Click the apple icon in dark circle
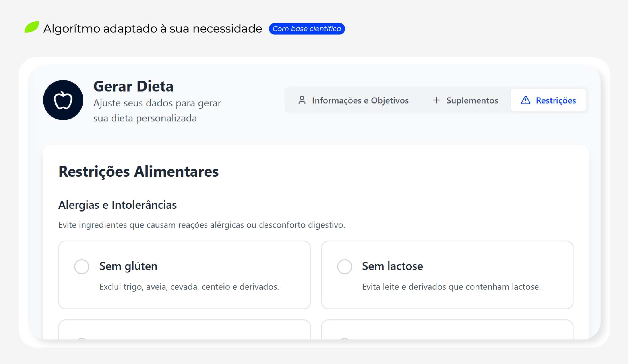628x364 pixels. tap(63, 100)
